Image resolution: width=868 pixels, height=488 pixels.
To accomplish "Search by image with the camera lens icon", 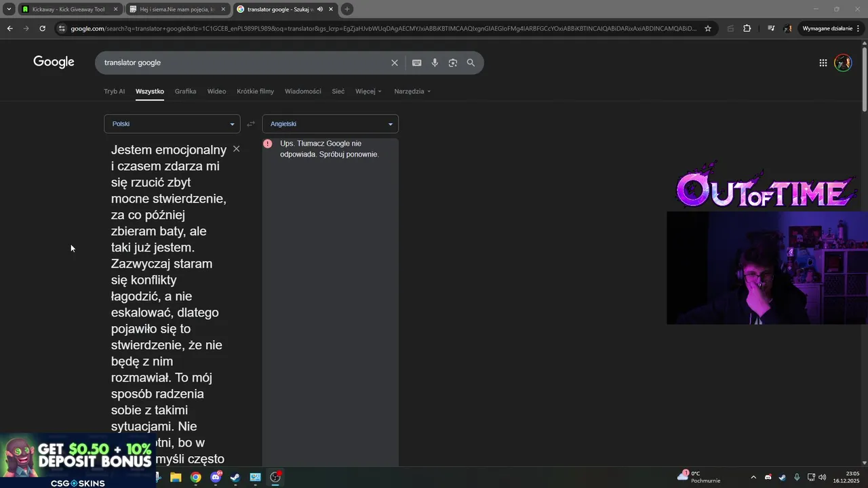I will (x=452, y=62).
